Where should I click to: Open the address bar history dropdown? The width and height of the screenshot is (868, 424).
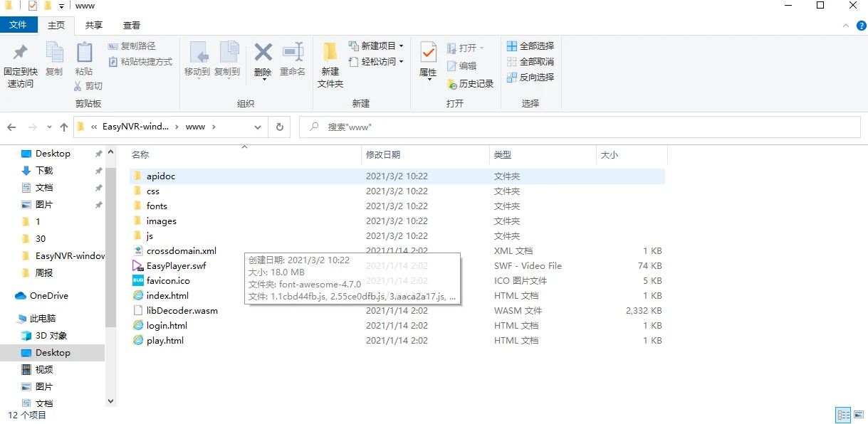pos(258,127)
